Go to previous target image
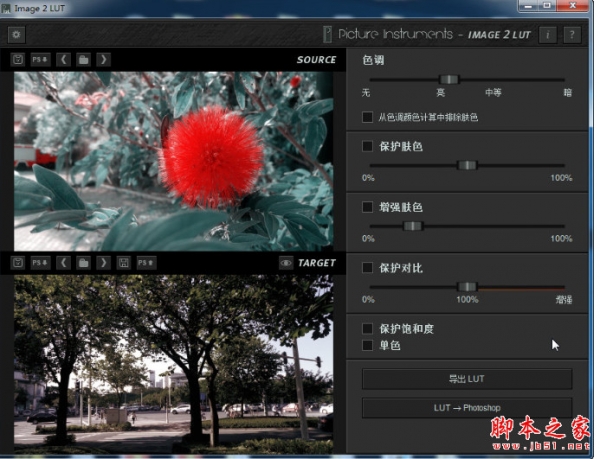The image size is (600, 459). click(63, 263)
